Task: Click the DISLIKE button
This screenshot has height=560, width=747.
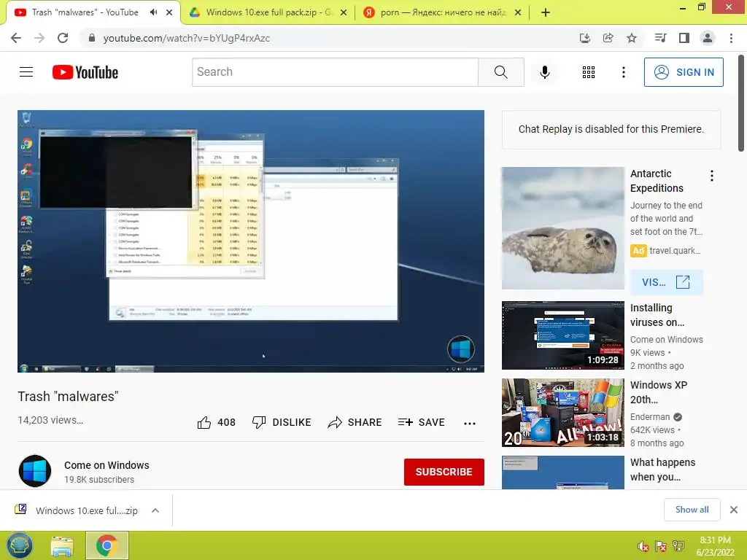Action: point(282,422)
